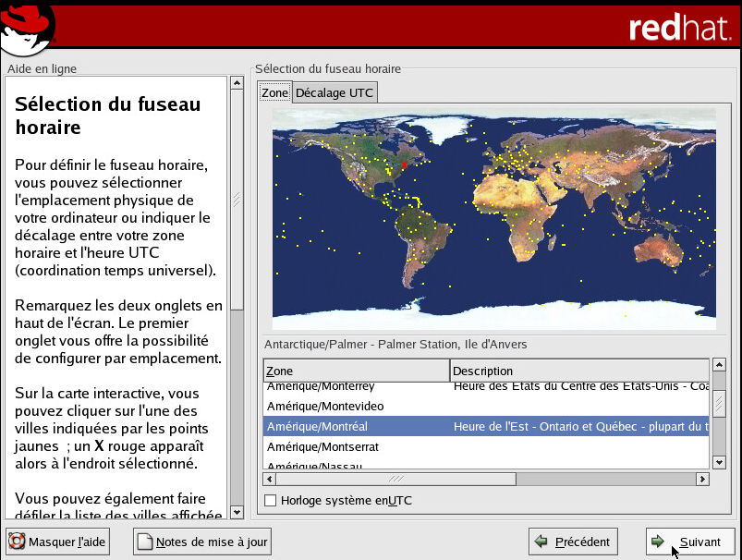Image resolution: width=742 pixels, height=560 pixels.
Task: Switch to the Décalage UTC tab
Action: 334,92
